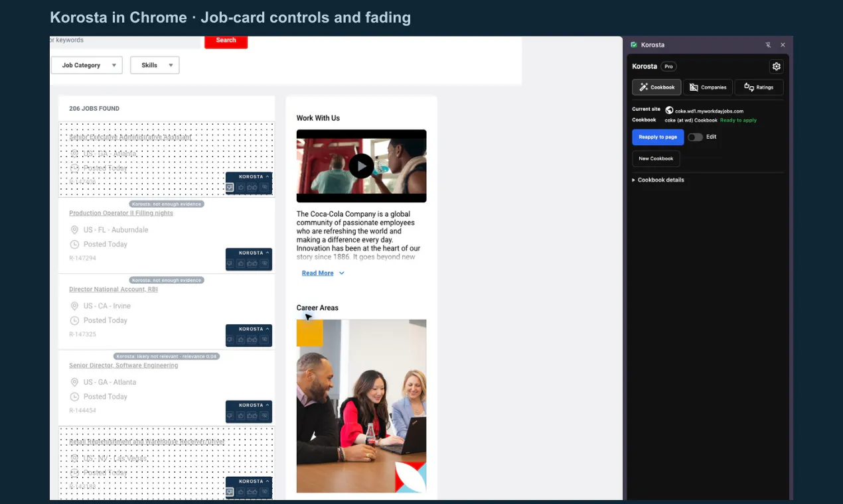Click the Korosta logo in the panel header
The height and width of the screenshot is (504, 843).
point(634,45)
